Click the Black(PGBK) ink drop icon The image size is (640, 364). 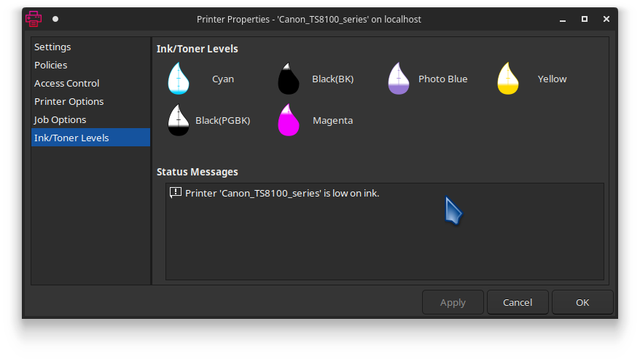(179, 120)
